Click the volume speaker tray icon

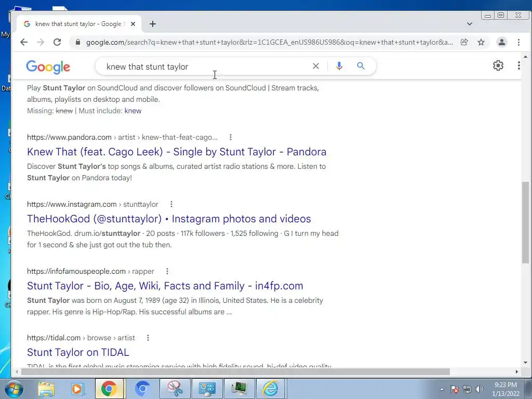pyautogui.click(x=480, y=389)
